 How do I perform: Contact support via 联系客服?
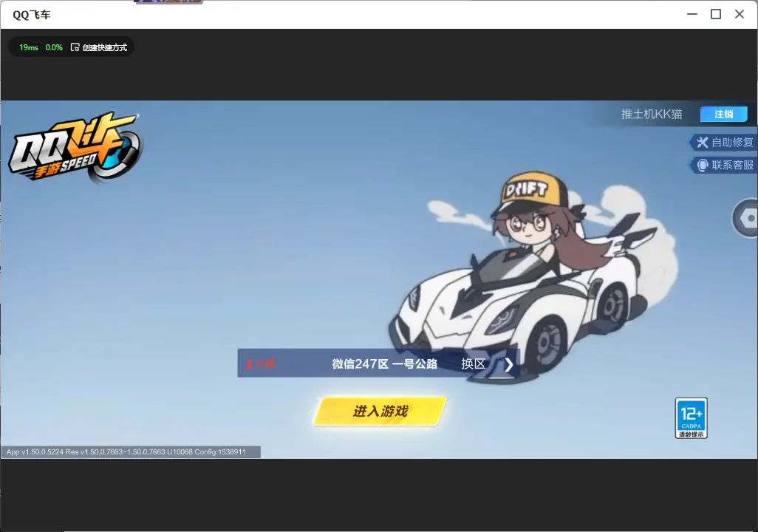[724, 166]
